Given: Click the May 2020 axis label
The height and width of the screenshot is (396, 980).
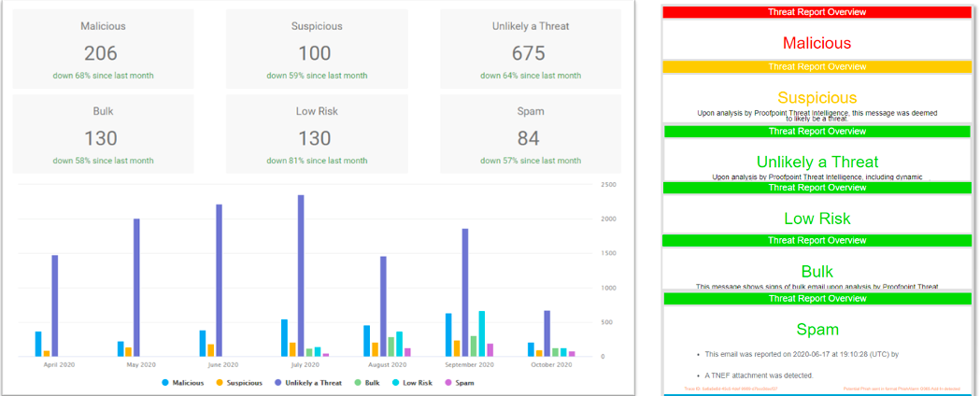Looking at the screenshot, I should click(141, 365).
